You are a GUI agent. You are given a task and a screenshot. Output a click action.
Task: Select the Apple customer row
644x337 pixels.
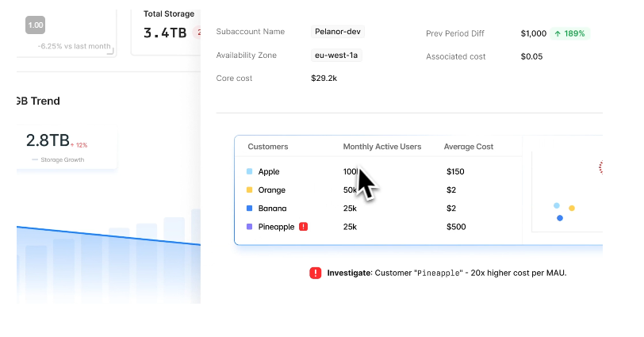point(269,171)
